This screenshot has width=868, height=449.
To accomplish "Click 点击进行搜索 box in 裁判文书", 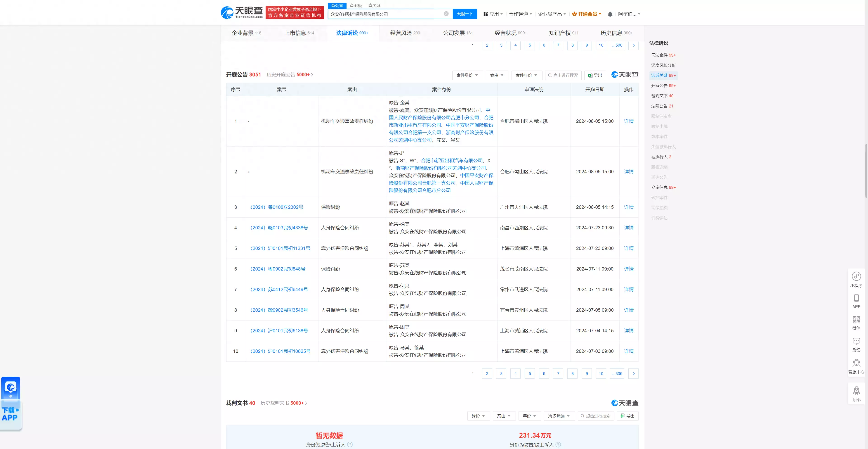I will pyautogui.click(x=596, y=416).
